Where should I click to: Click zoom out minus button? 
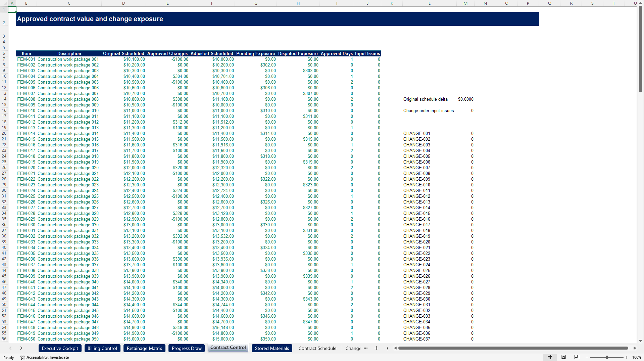point(587,357)
